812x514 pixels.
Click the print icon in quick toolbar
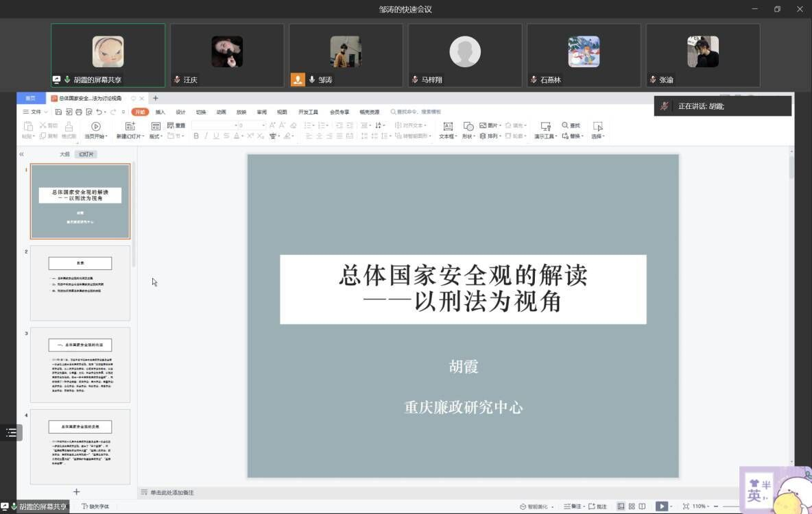79,112
